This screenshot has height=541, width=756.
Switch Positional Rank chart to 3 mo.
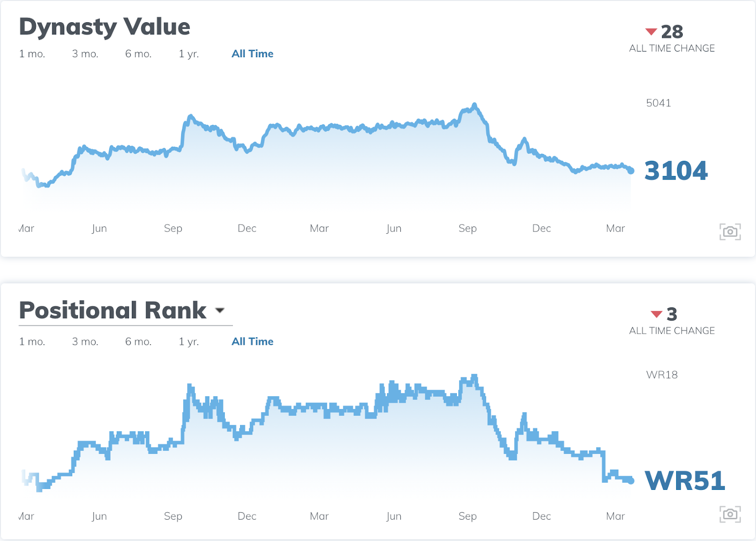[x=85, y=341]
